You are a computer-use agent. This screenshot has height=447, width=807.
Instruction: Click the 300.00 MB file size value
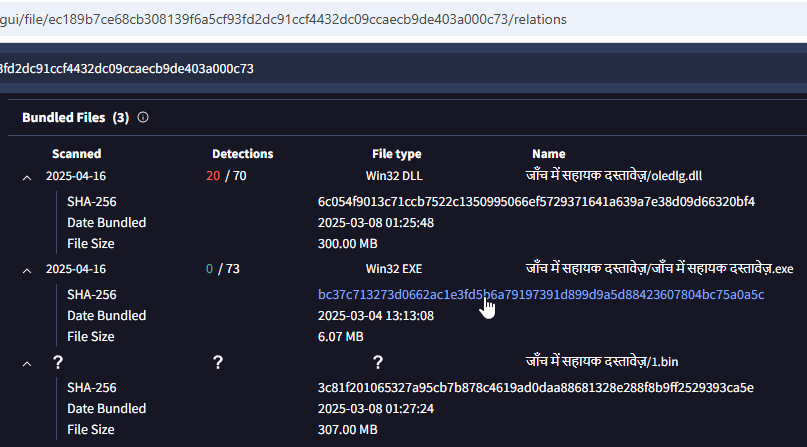point(347,243)
